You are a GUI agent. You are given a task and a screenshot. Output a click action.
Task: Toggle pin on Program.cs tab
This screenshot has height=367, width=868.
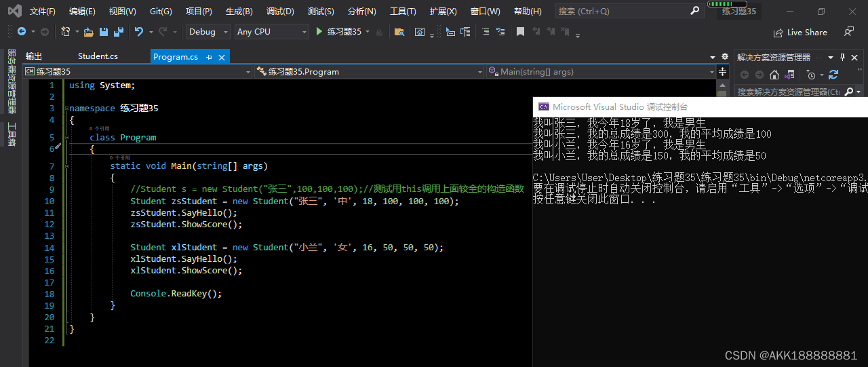210,57
